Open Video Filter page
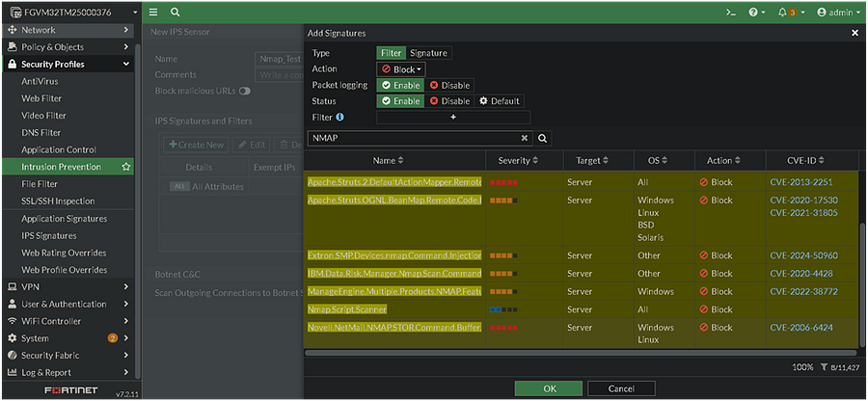868x401 pixels. (x=43, y=116)
